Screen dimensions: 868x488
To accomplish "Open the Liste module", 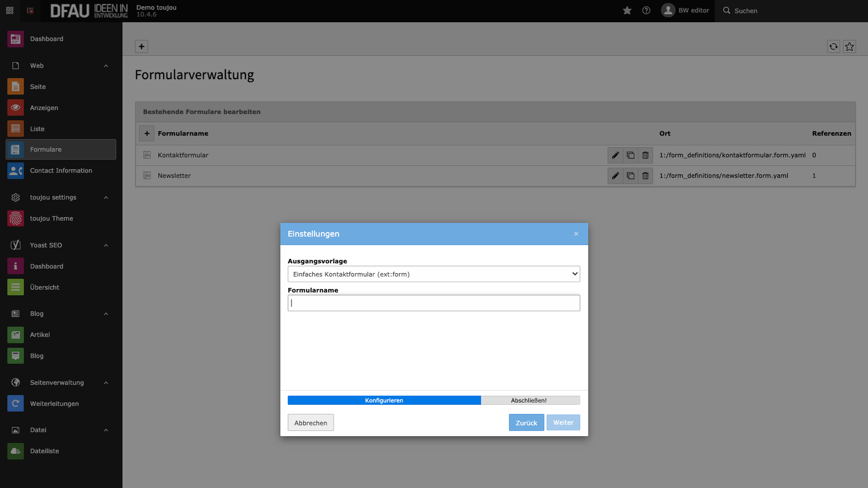I will click(x=37, y=129).
